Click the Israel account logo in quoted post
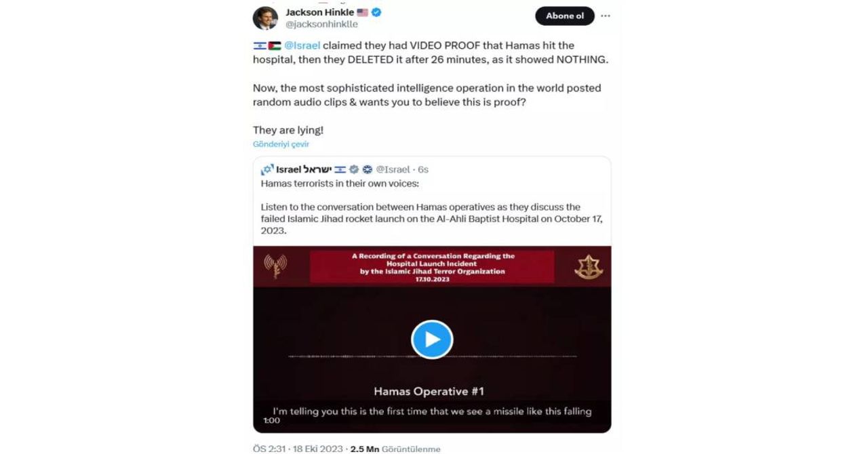This screenshot has height=454, width=868. click(x=267, y=169)
